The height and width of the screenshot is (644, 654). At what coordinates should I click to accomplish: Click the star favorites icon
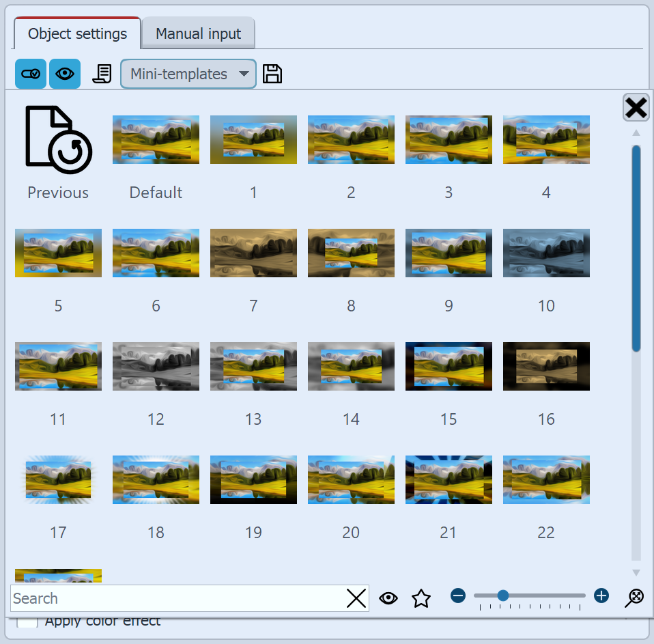(x=421, y=598)
